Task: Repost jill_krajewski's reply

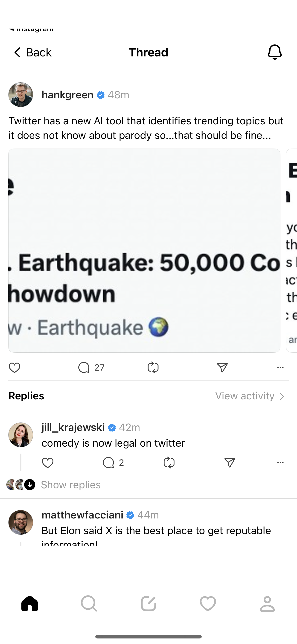Action: tap(169, 463)
